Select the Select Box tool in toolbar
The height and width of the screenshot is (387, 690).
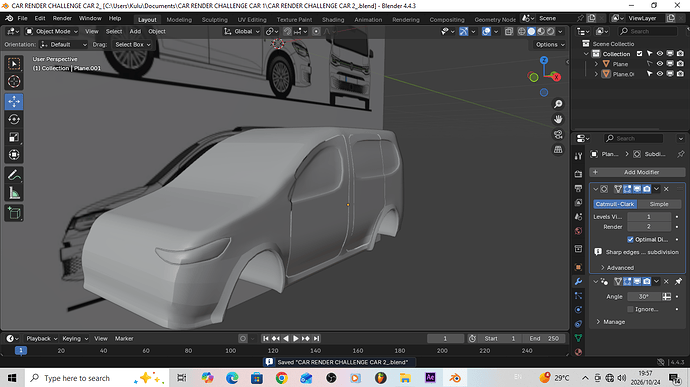click(x=14, y=64)
